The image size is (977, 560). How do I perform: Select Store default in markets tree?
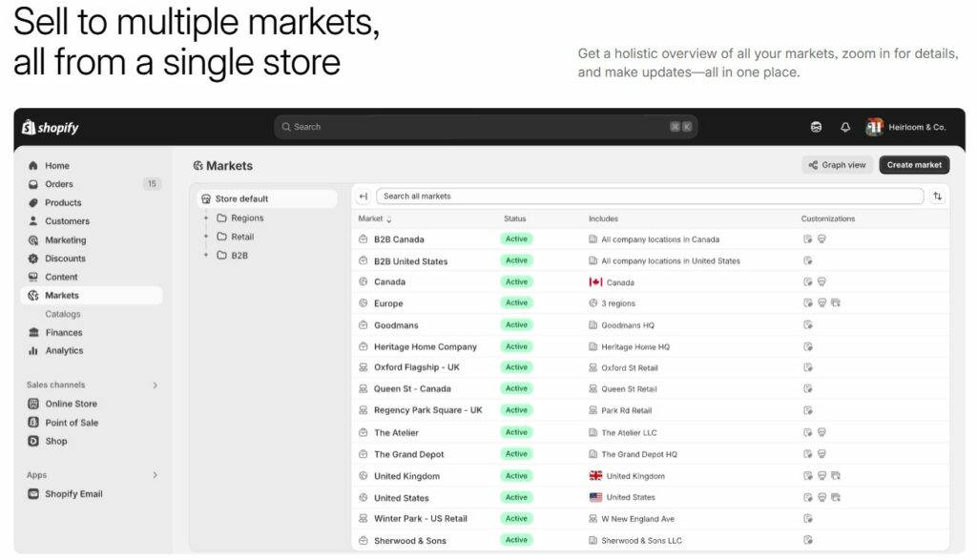[267, 198]
